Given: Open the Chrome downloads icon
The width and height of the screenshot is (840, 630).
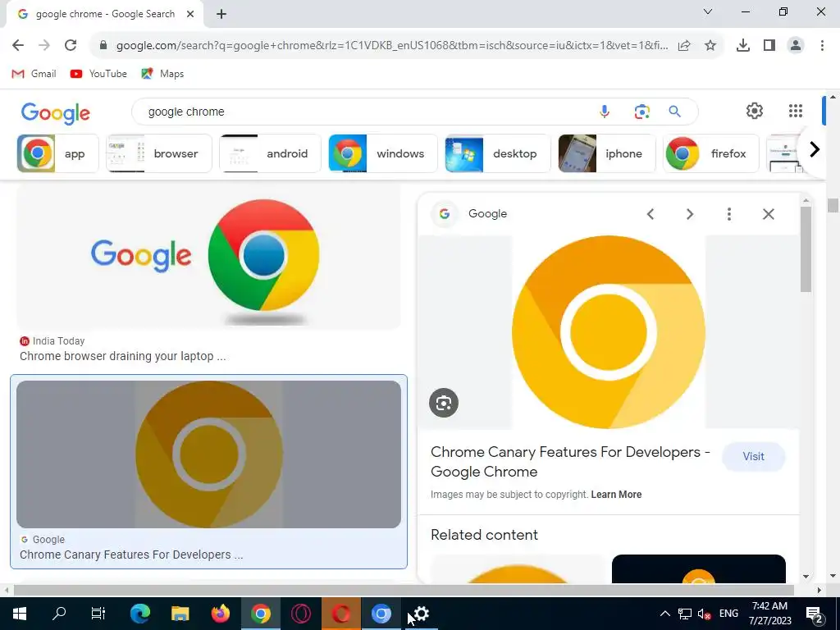Looking at the screenshot, I should [742, 46].
